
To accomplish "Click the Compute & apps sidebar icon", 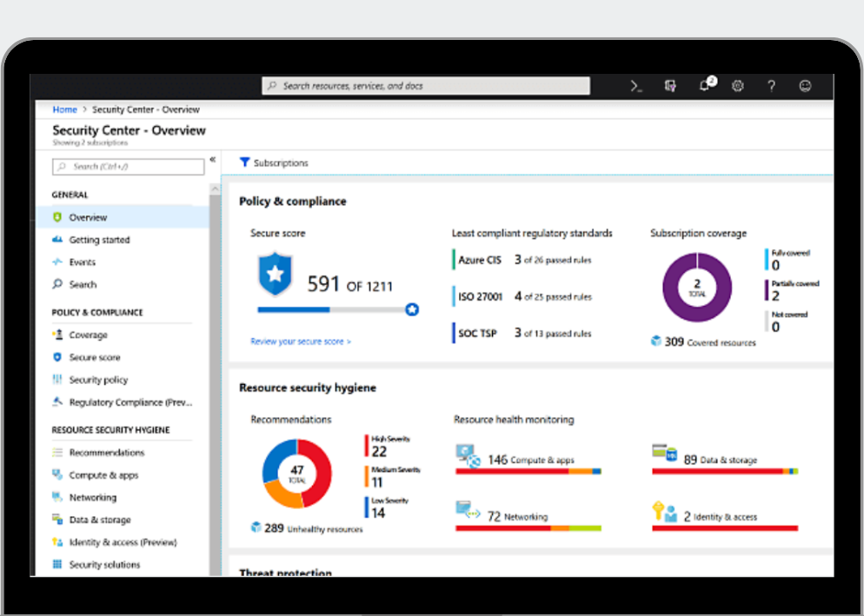I will (57, 474).
